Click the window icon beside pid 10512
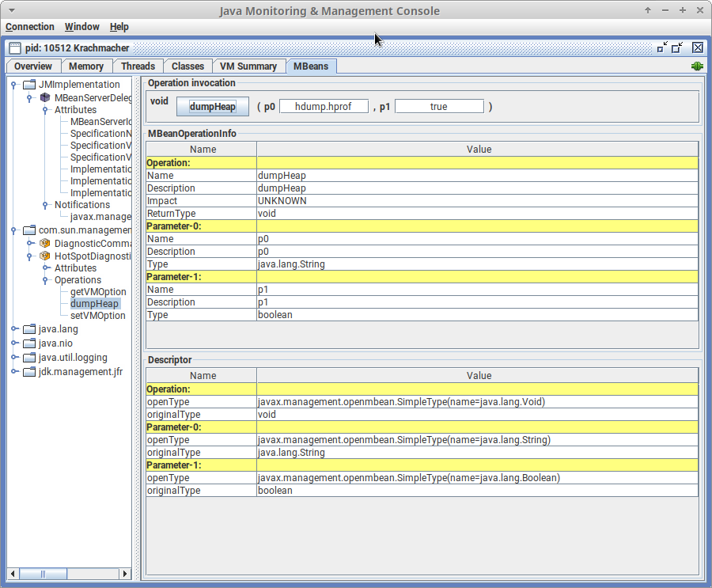The width and height of the screenshot is (712, 588). point(15,48)
